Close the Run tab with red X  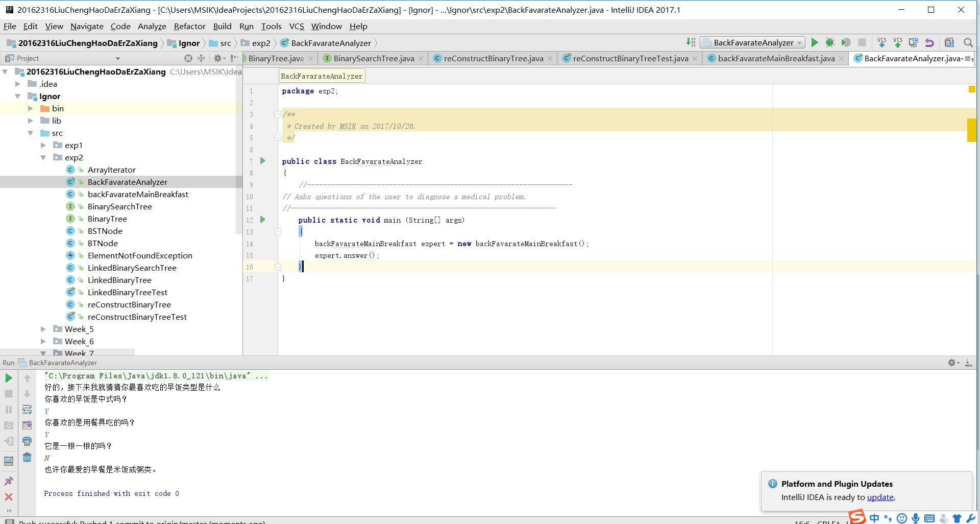click(9, 497)
